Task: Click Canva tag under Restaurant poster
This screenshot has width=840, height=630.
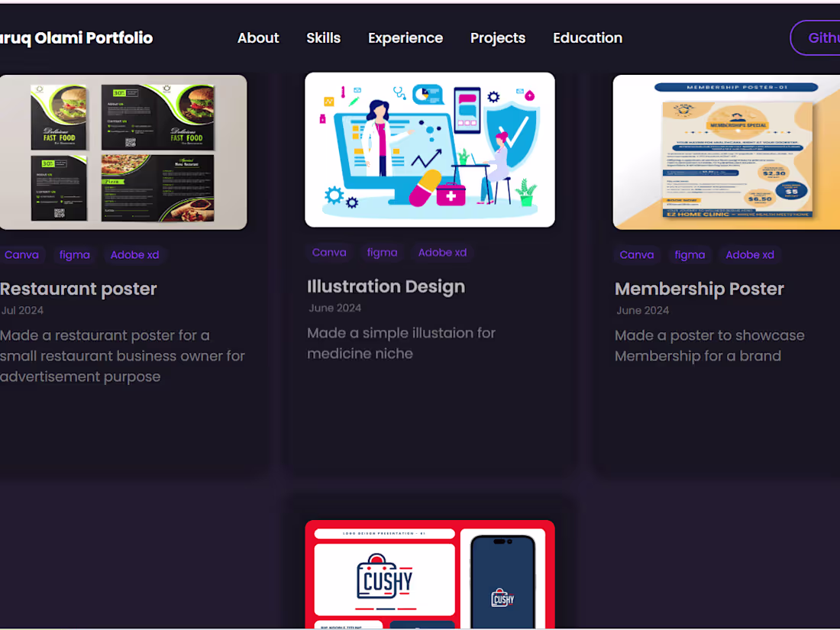Action: point(21,255)
